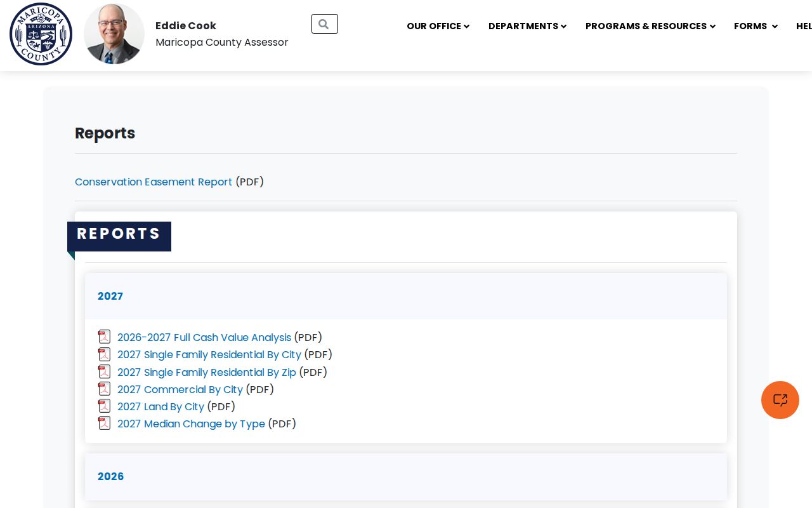Expand the 2026 reports section
812x508 pixels.
click(x=406, y=477)
